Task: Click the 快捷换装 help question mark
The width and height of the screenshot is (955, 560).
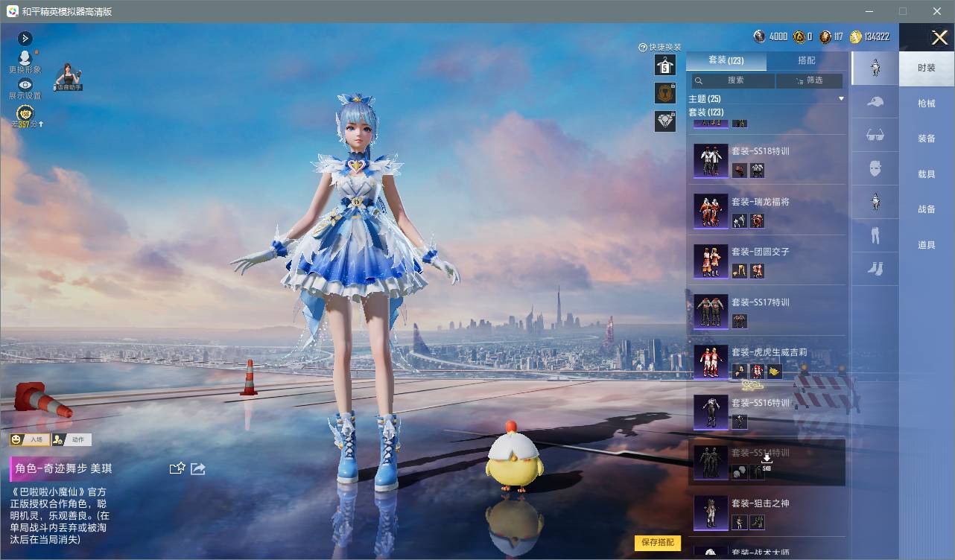Action: (643, 48)
